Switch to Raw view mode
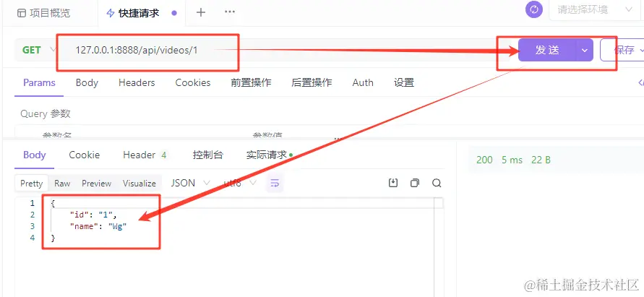644x297 pixels. [62, 184]
